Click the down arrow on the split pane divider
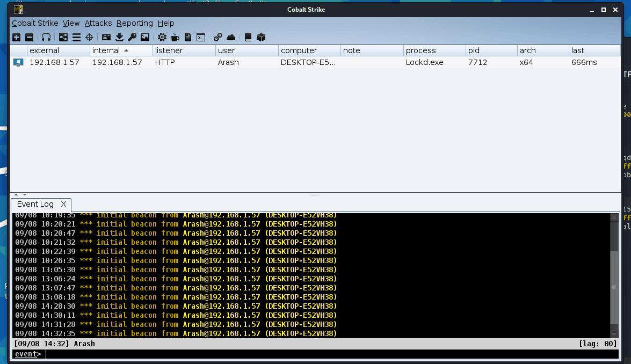 [x=25, y=195]
